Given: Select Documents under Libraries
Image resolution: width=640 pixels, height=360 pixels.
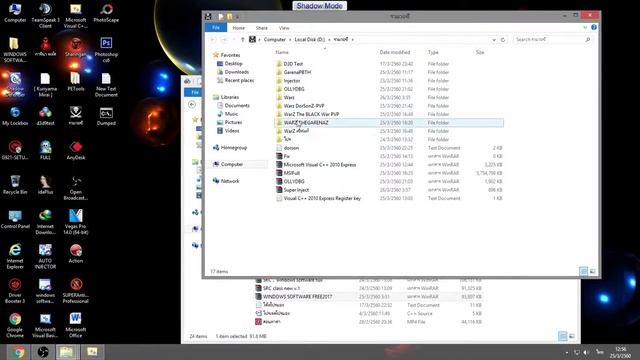Looking at the screenshot, I should (x=237, y=105).
